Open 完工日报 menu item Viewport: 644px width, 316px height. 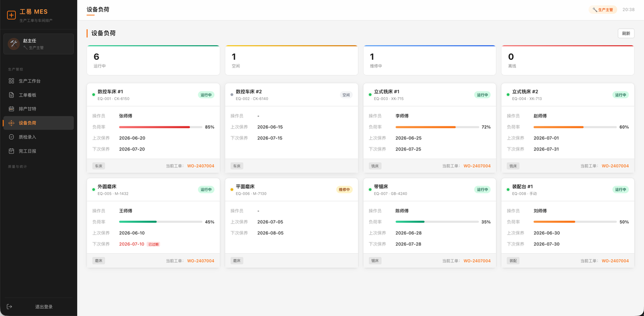[38, 151]
